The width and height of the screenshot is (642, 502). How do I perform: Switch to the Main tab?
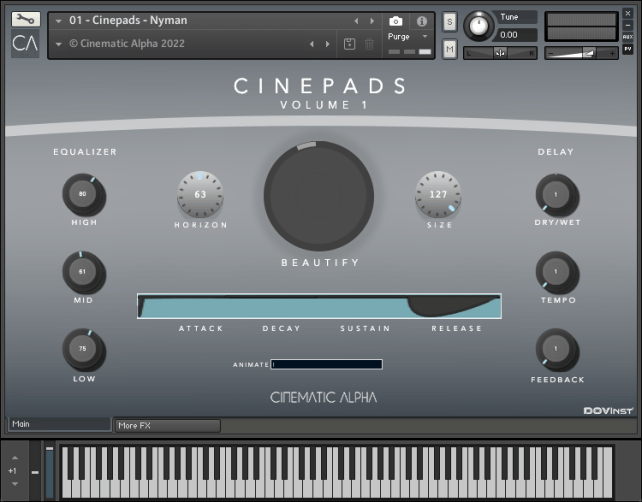[x=59, y=424]
